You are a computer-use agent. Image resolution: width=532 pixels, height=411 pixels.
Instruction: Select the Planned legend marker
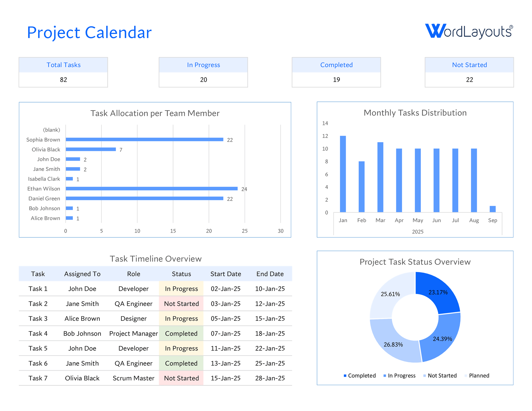point(465,376)
